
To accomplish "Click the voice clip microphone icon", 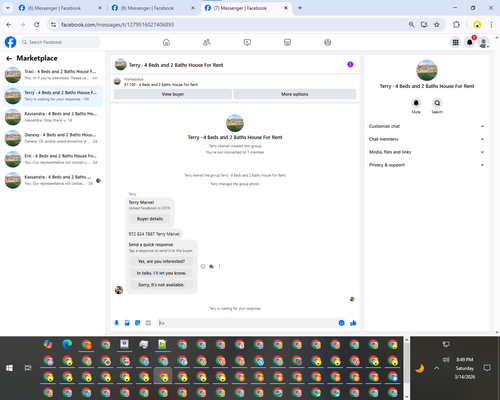I will point(117,323).
